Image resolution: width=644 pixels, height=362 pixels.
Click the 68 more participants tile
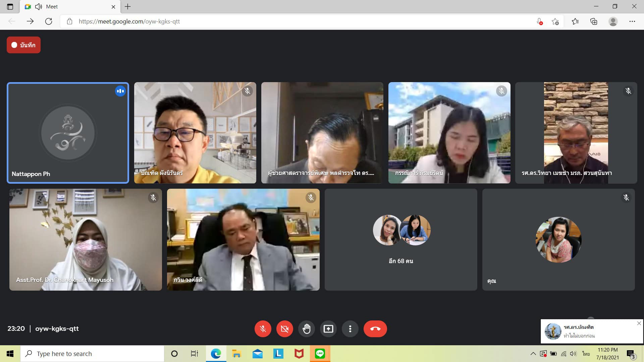pyautogui.click(x=401, y=240)
